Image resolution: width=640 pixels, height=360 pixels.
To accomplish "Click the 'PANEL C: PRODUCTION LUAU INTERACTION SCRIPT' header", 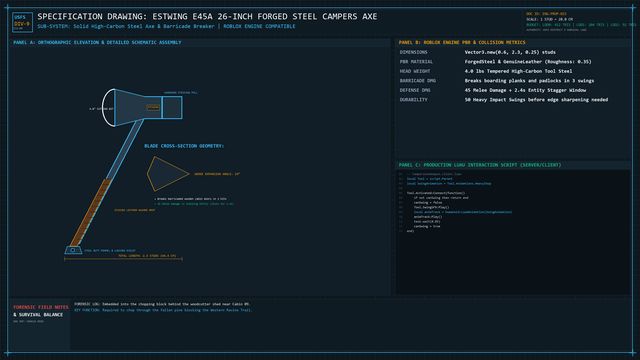I will [x=480, y=165].
